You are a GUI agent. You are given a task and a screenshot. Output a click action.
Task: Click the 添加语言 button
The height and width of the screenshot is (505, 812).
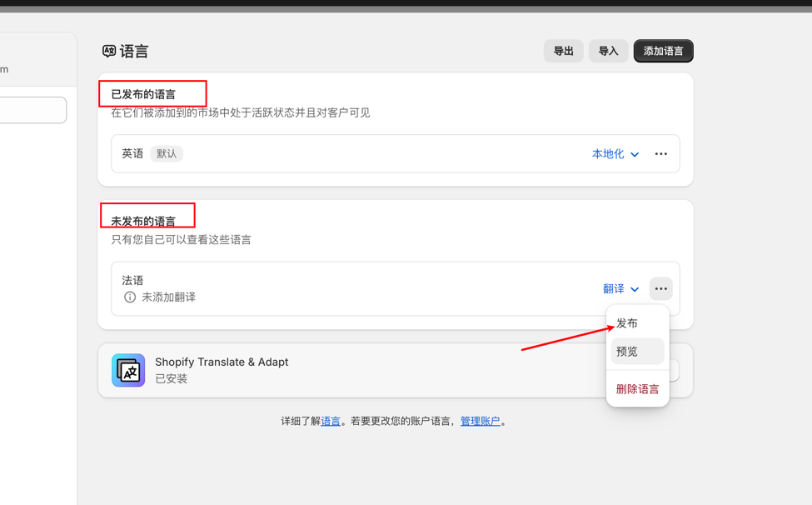[x=664, y=51]
